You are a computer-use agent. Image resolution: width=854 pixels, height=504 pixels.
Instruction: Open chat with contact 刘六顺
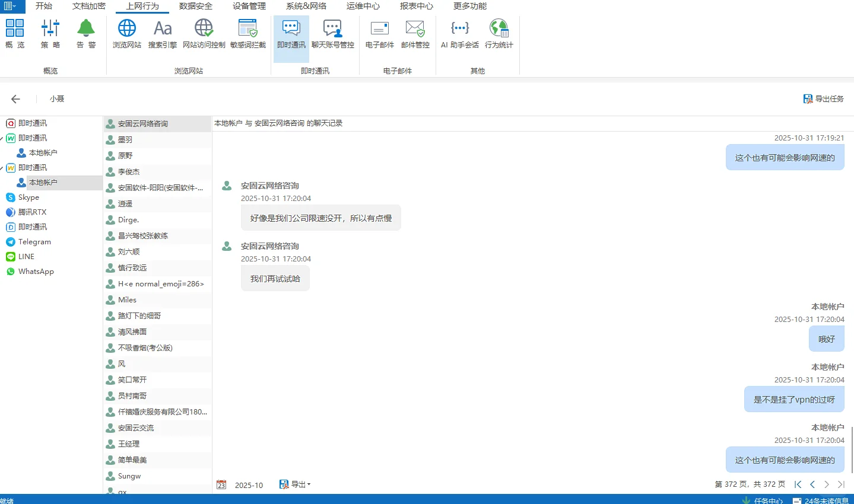coord(158,251)
